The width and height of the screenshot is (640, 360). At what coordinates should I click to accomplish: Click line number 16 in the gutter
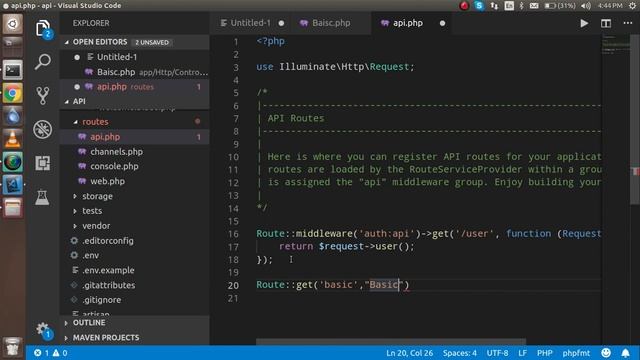(x=233, y=234)
